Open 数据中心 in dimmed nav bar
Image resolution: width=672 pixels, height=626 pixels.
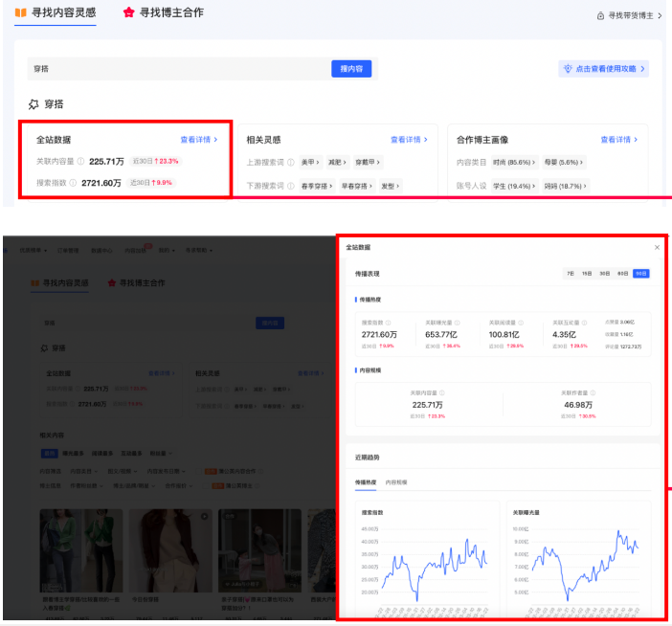101,250
